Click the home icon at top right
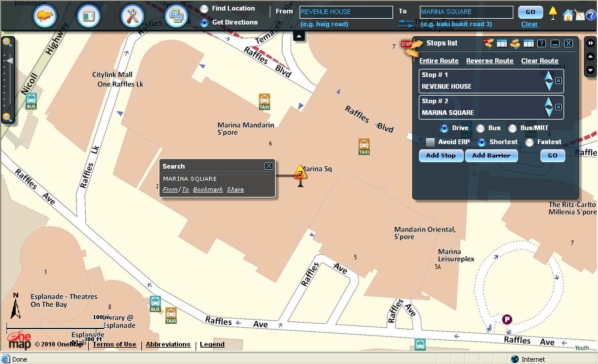This screenshot has width=598, height=364. click(567, 15)
